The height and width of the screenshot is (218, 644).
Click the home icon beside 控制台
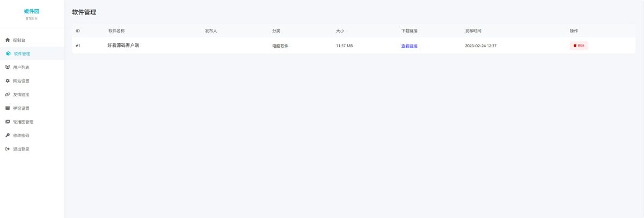pyautogui.click(x=8, y=40)
